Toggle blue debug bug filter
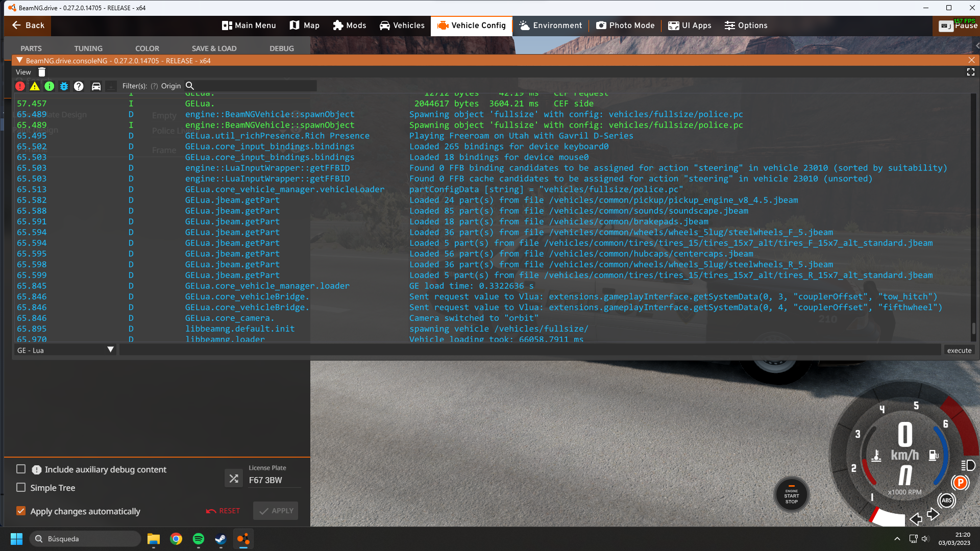Screen dimensions: 980x551 (64, 86)
